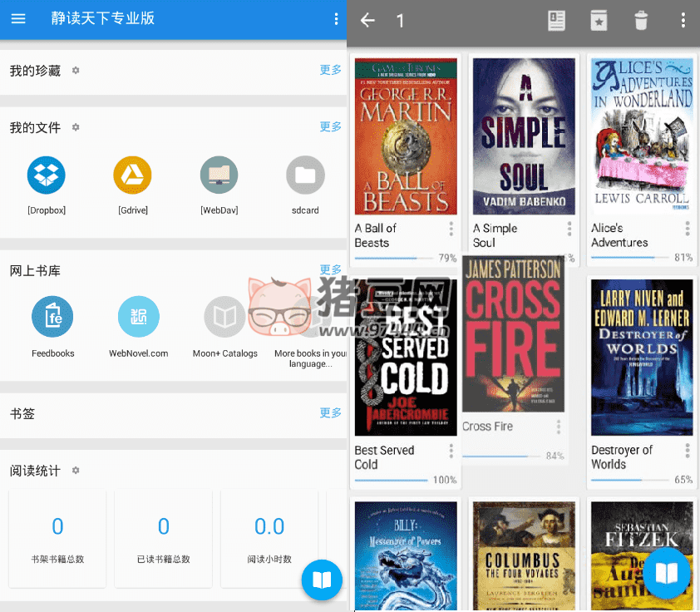The height and width of the screenshot is (612, 700).
Task: Open WebNovel.com catalog
Action: coord(138,317)
